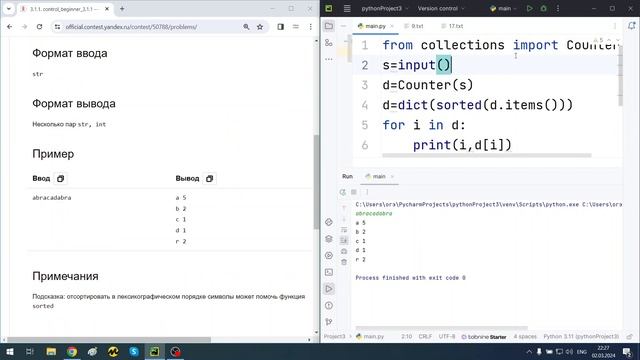Open the Structure tool window icon in sidebar

[x=329, y=42]
